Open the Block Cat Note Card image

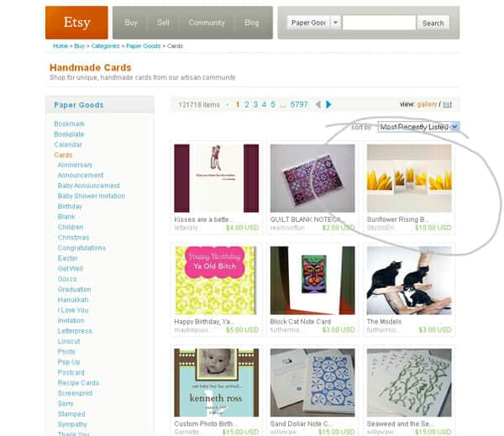tap(312, 281)
